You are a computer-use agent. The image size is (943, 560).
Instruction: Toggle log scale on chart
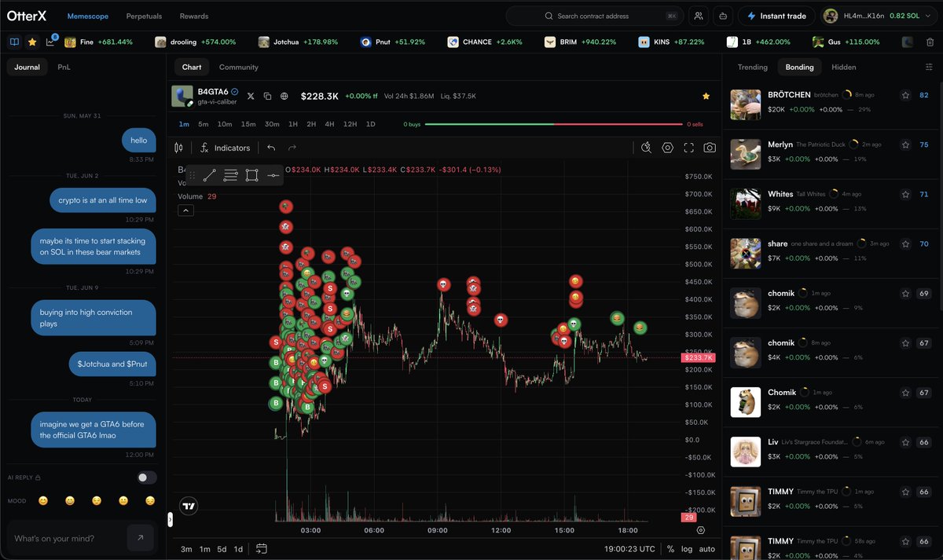tap(687, 549)
